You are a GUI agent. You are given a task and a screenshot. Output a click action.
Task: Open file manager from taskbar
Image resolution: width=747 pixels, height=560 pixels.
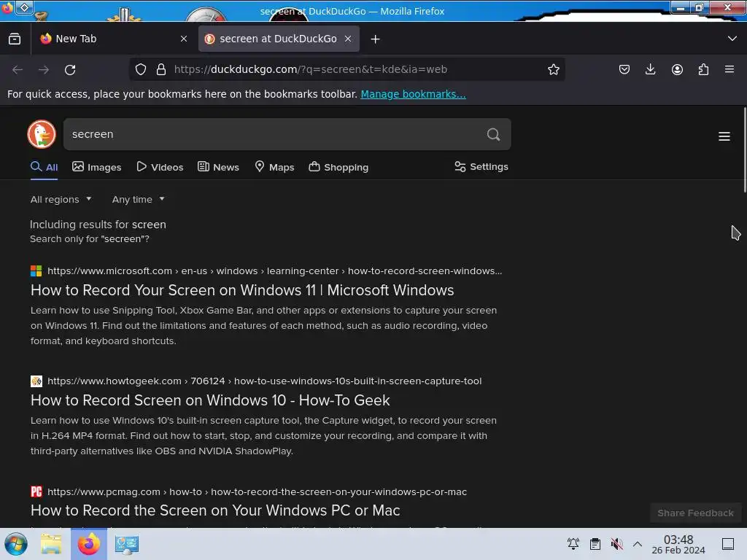tap(51, 544)
